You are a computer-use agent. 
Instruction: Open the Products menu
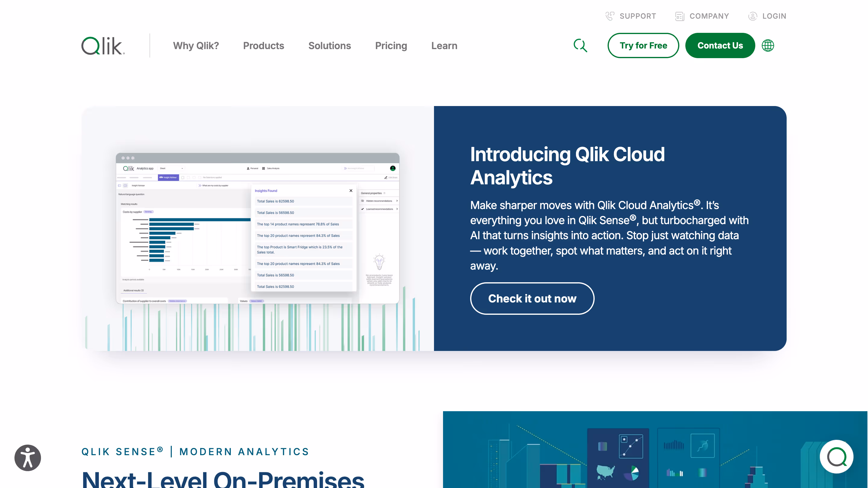(263, 45)
